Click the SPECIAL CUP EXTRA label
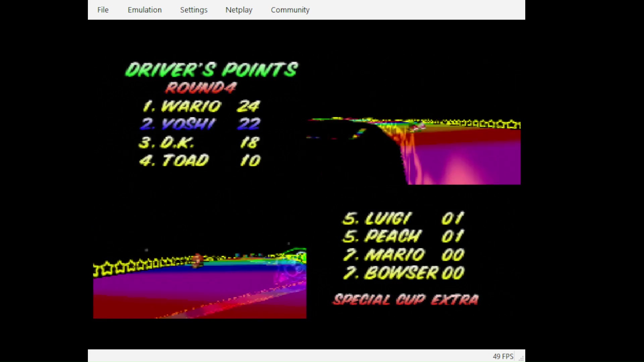The width and height of the screenshot is (644, 362). [406, 299]
